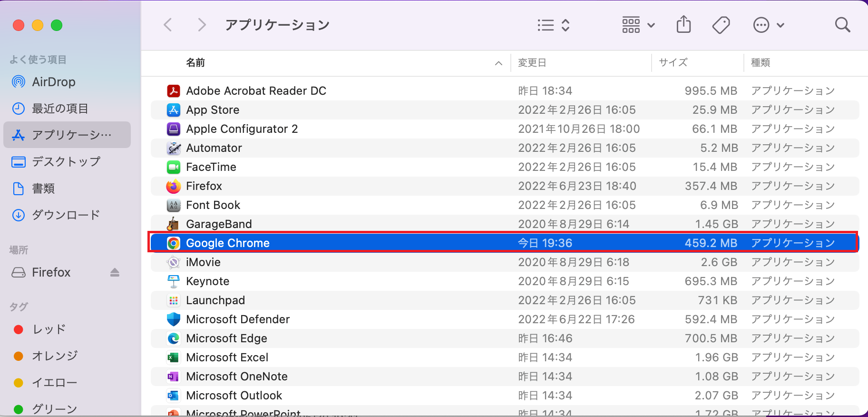Click the 今日 19:36 date cell

point(545,243)
